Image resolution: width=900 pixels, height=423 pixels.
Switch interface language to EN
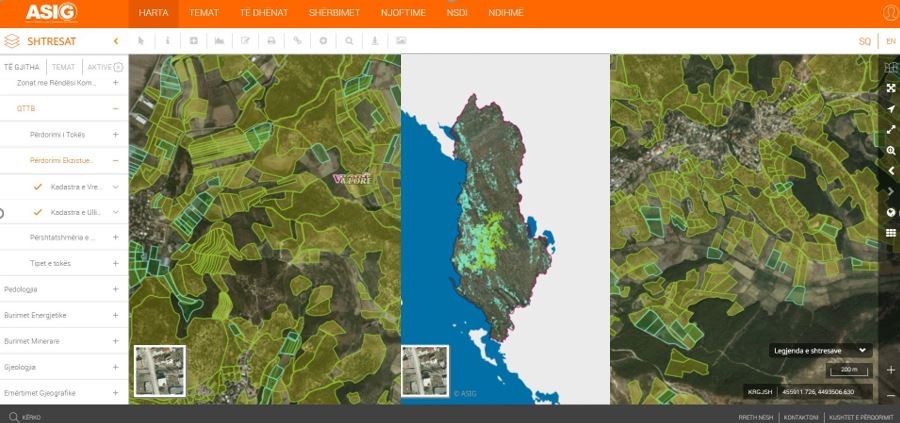tap(890, 41)
